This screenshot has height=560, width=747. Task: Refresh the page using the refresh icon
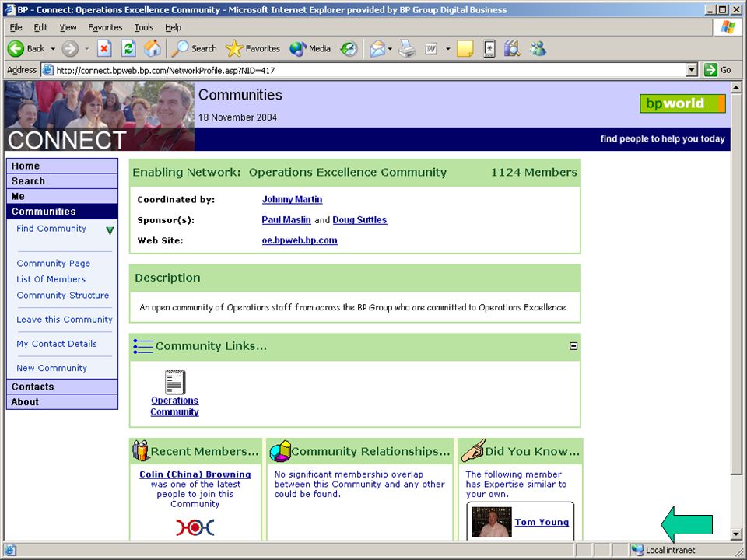point(128,48)
